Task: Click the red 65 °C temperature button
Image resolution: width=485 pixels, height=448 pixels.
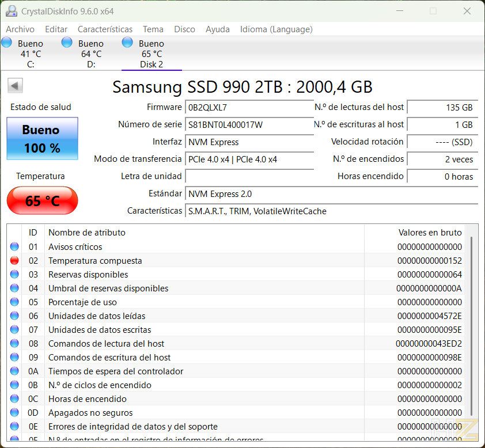Action: point(43,200)
